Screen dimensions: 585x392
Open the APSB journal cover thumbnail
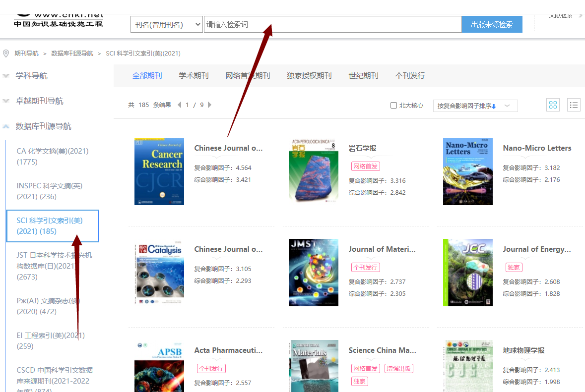(159, 366)
